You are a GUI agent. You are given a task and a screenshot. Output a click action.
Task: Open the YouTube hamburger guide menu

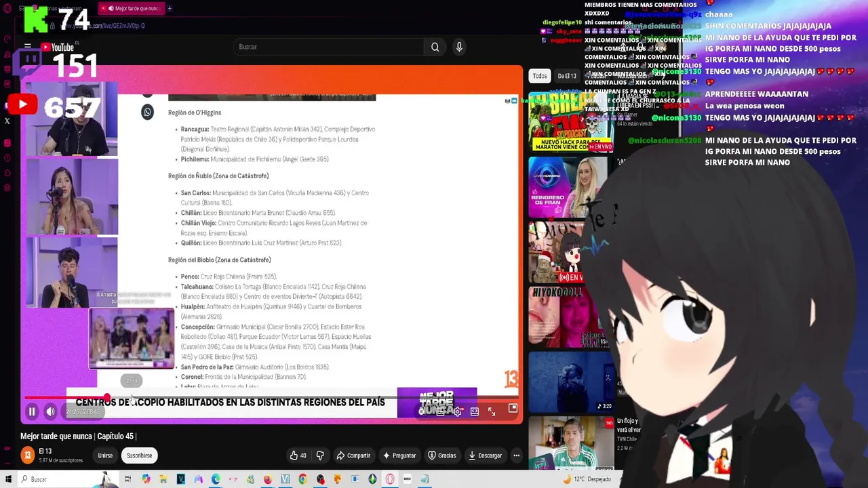point(28,47)
